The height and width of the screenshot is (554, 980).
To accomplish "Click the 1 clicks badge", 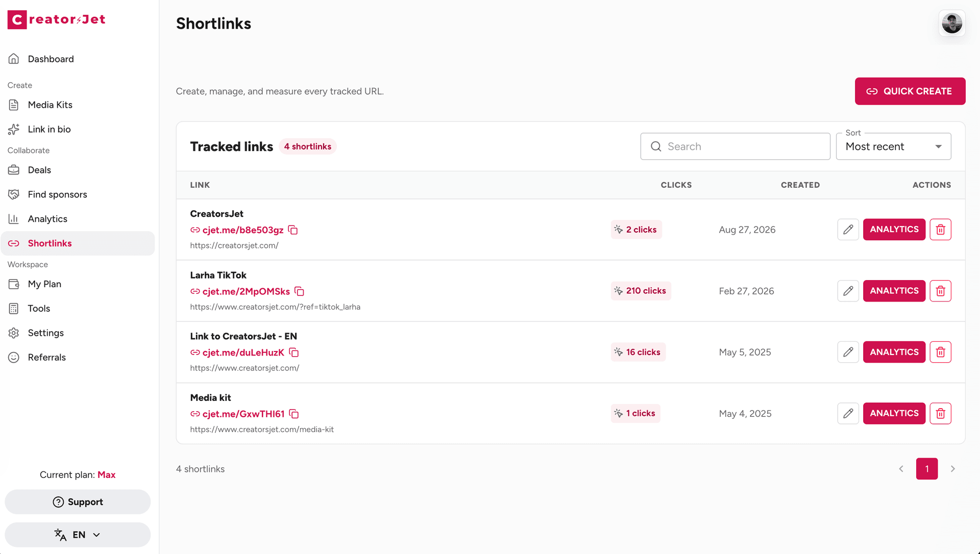I will point(635,413).
